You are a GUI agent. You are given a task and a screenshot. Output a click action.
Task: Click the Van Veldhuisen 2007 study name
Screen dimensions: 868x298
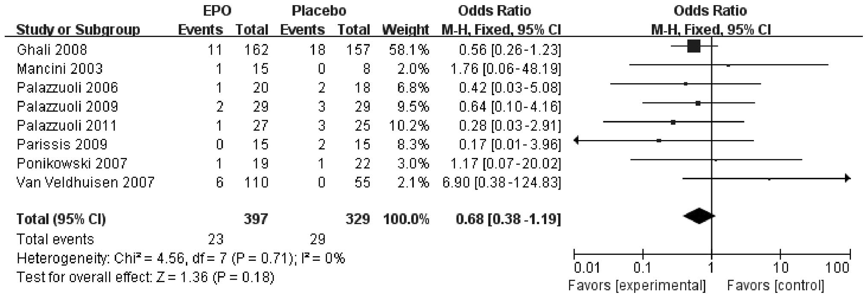85,182
